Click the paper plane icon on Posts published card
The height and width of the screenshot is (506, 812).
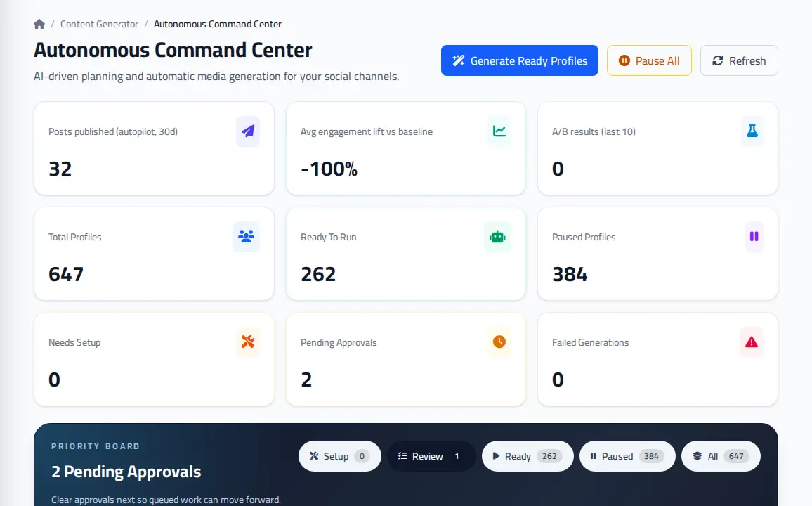pos(248,131)
